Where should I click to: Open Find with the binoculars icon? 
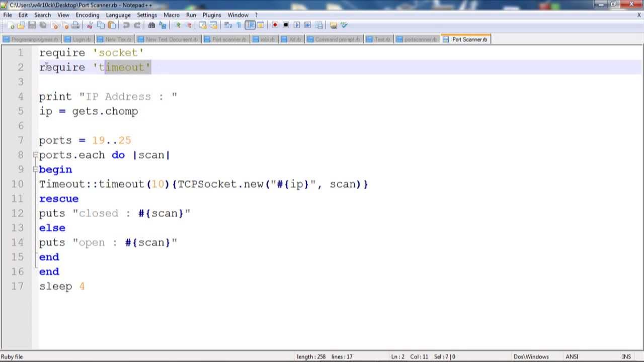tap(151, 25)
